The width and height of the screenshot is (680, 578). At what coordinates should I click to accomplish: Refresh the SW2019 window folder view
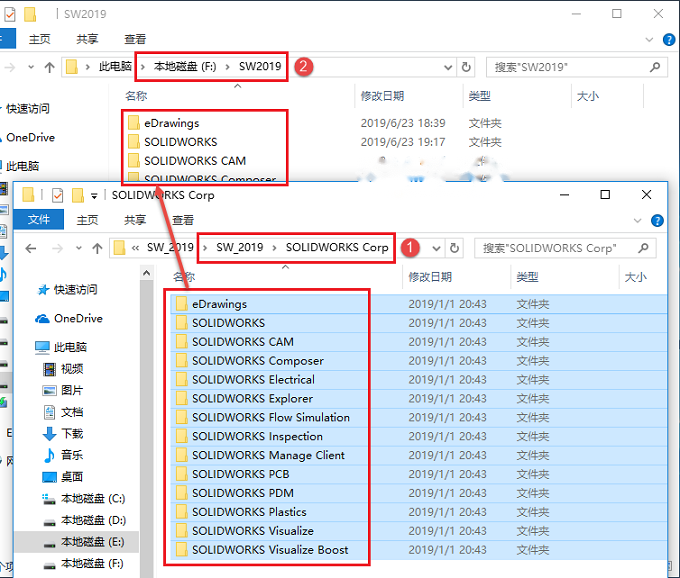(466, 67)
